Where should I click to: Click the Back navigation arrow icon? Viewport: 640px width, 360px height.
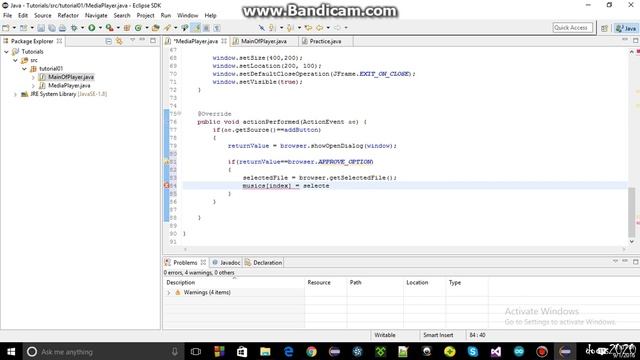click(x=320, y=28)
